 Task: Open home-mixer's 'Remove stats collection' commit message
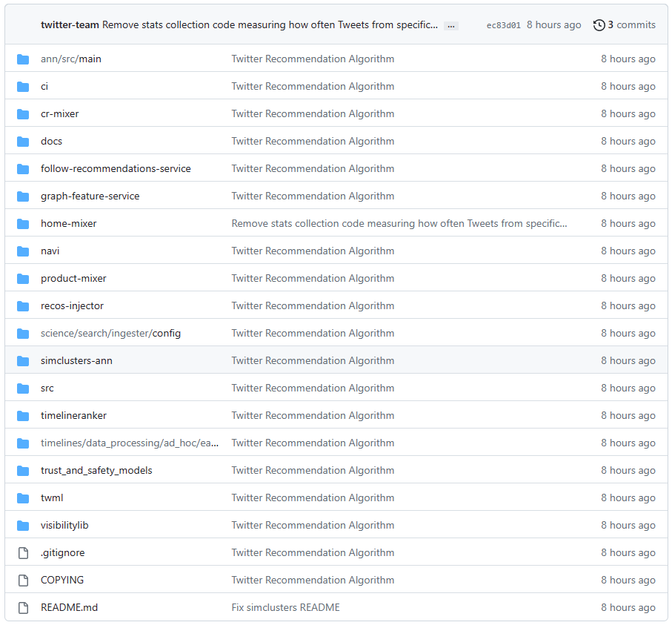pyautogui.click(x=399, y=223)
